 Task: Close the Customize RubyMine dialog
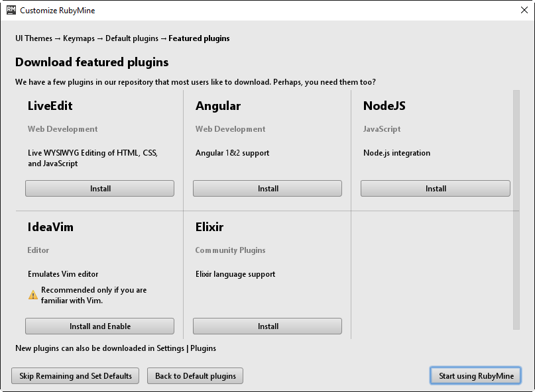(x=523, y=10)
